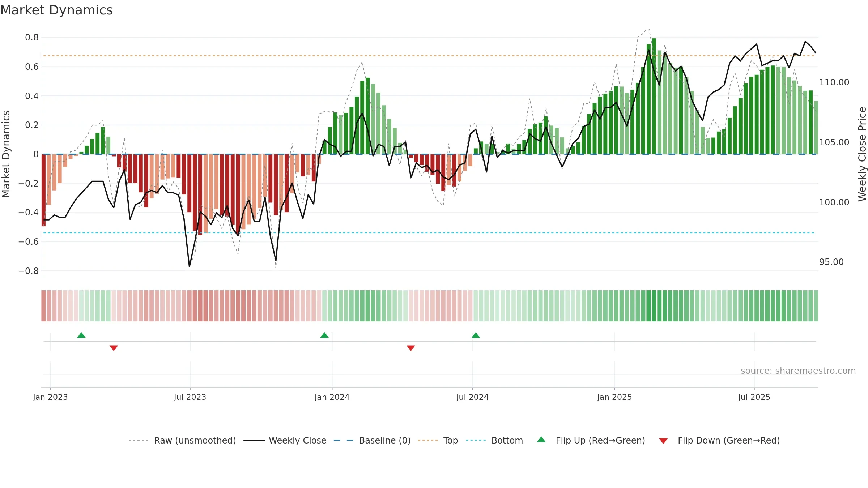Click the −0.8 left axis tick label

[29, 271]
